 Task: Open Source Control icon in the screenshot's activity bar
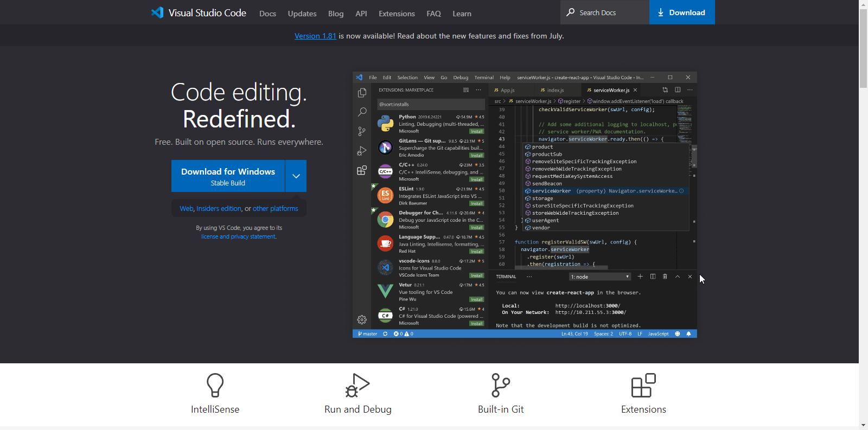[x=362, y=131]
